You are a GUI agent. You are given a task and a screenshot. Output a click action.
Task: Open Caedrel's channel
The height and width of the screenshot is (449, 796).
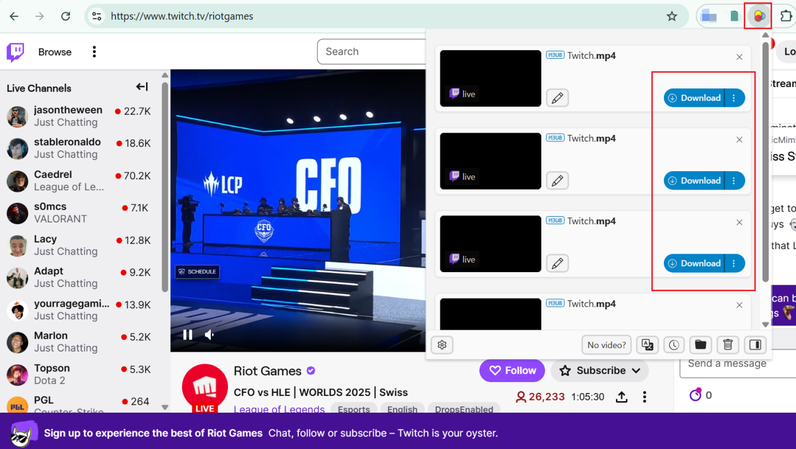click(x=80, y=181)
